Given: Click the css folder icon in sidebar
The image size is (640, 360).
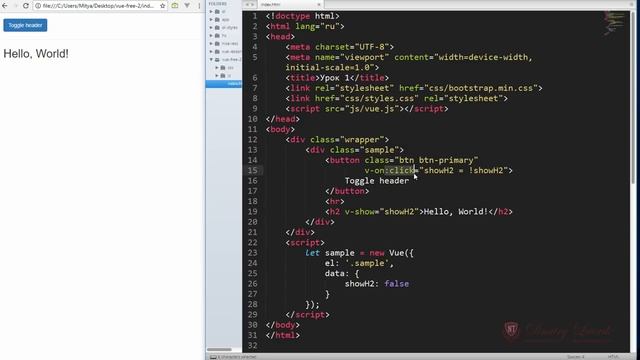Looking at the screenshot, I should (223, 68).
